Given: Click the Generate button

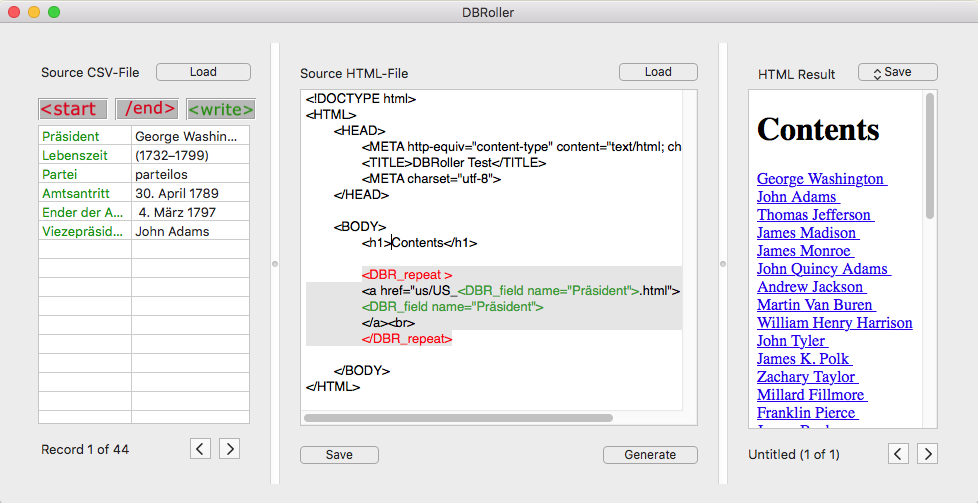Looking at the screenshot, I should click(x=650, y=455).
